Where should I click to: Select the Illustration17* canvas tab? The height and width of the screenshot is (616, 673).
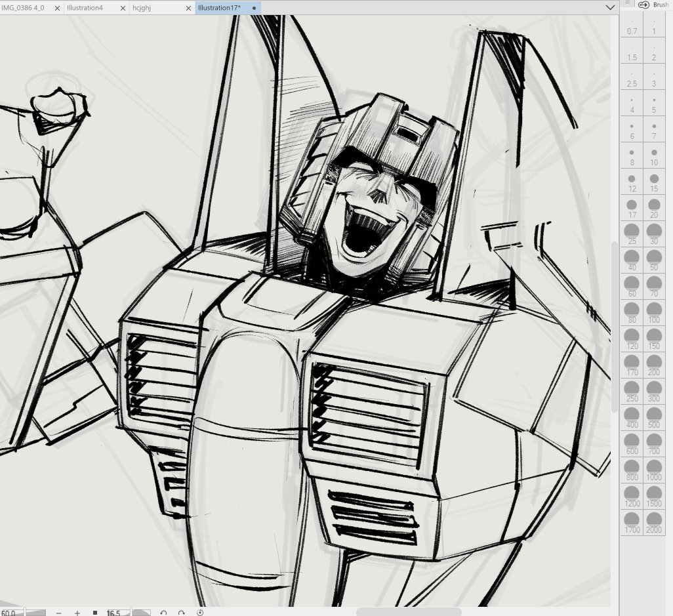[x=228, y=8]
